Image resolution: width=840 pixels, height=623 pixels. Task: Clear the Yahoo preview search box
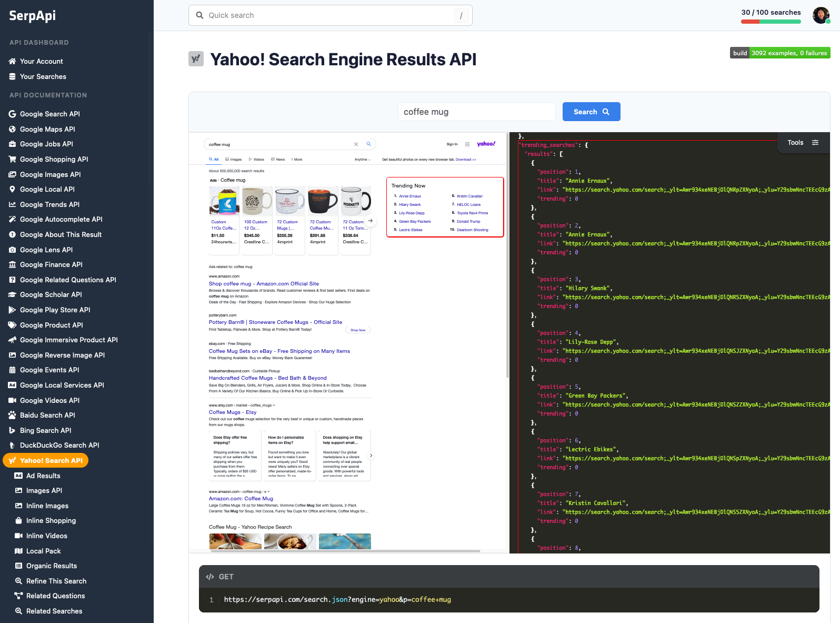coord(356,144)
